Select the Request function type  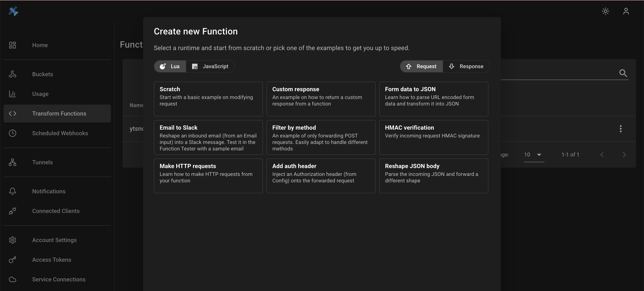(x=422, y=66)
